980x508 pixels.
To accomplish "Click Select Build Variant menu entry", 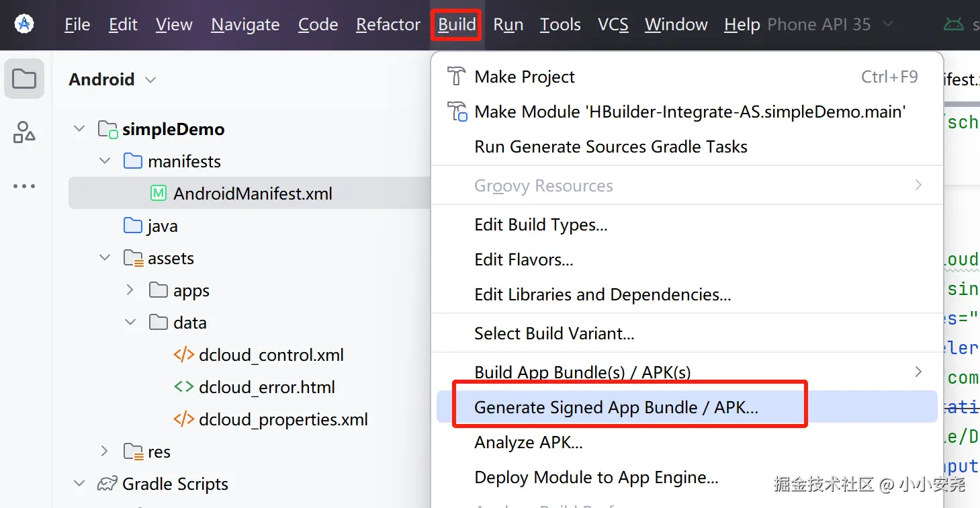I will [x=554, y=333].
